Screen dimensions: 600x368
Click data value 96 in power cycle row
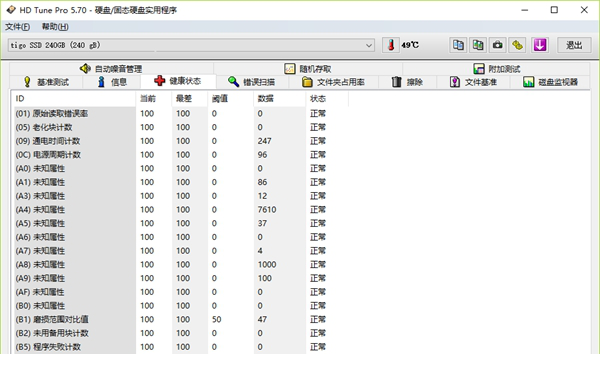(262, 155)
